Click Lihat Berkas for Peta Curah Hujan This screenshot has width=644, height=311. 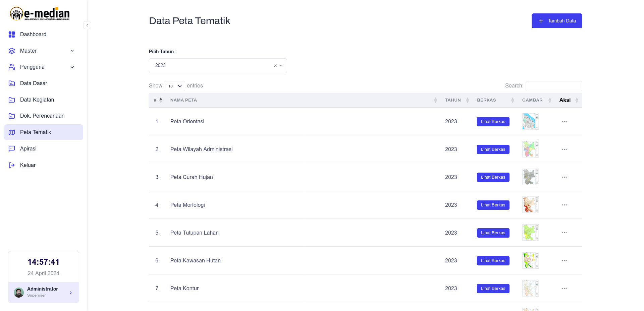pyautogui.click(x=493, y=177)
